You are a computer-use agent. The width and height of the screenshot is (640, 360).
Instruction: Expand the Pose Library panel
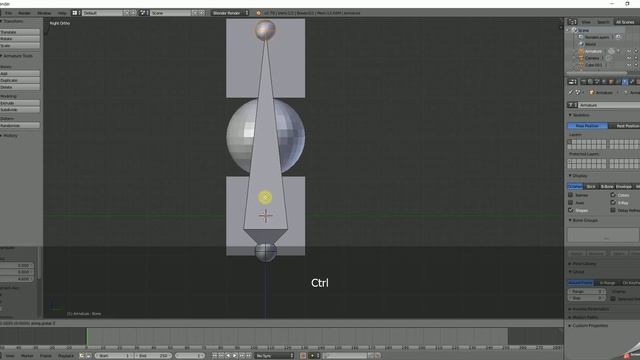tap(583, 264)
